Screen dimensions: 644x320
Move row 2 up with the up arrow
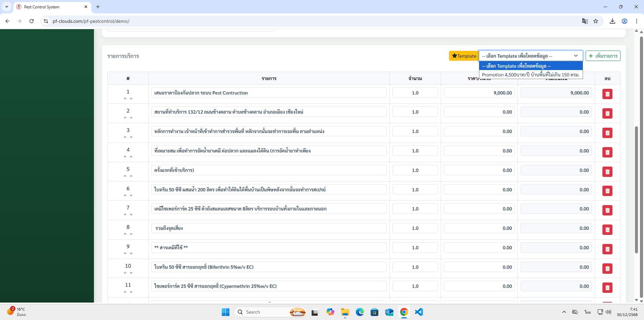pos(125,118)
